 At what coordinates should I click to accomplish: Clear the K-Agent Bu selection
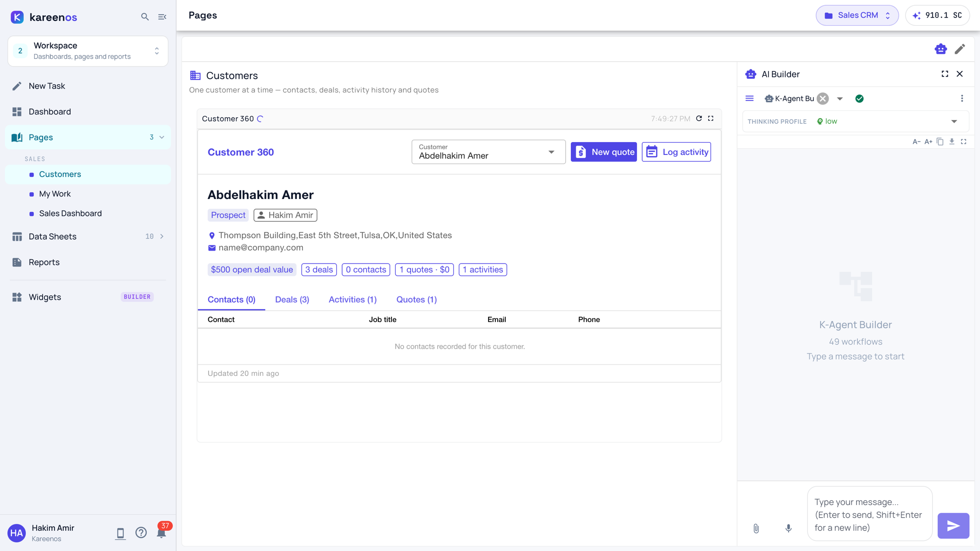[x=823, y=99]
